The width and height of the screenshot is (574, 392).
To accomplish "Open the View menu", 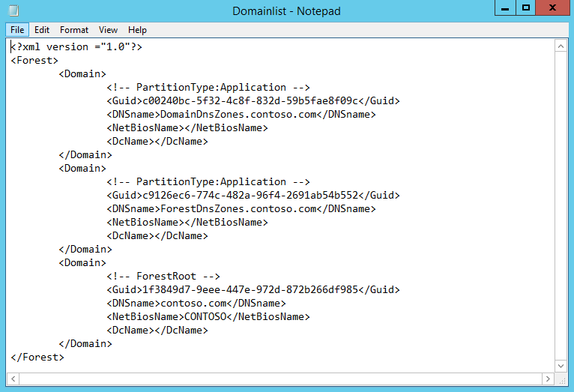I will [x=108, y=30].
